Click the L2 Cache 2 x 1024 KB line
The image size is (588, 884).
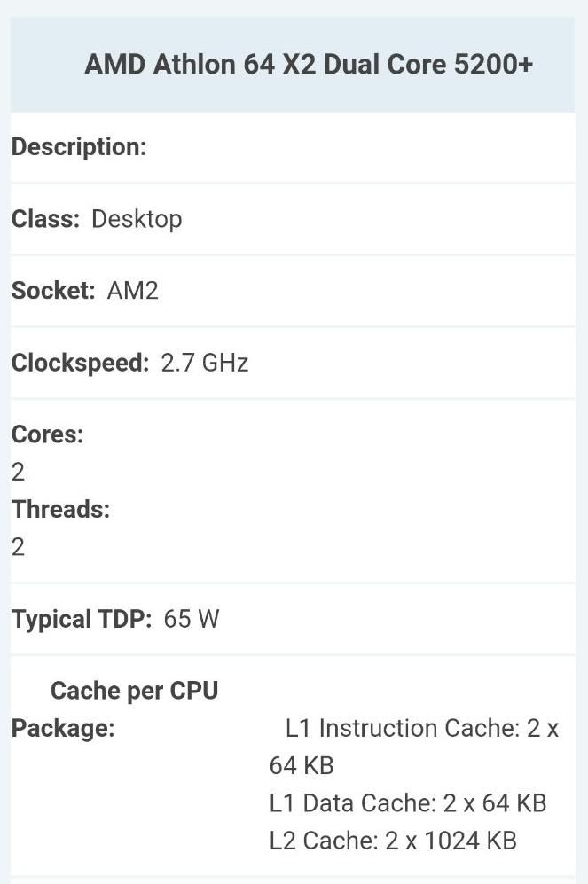coord(393,841)
